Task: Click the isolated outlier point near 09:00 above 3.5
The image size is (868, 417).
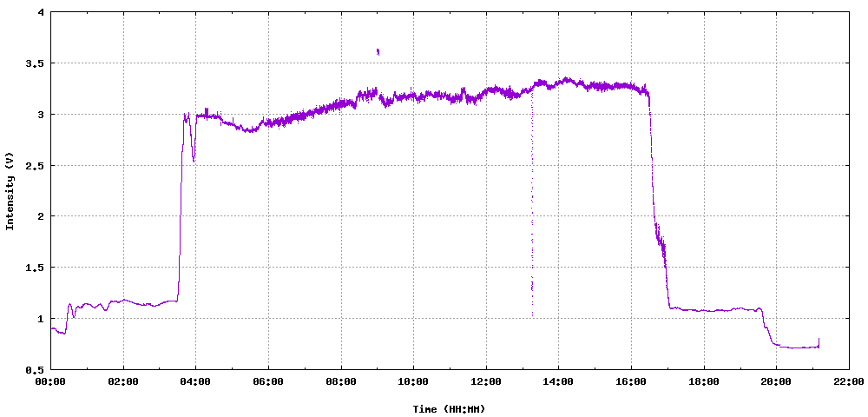Action: tap(378, 51)
